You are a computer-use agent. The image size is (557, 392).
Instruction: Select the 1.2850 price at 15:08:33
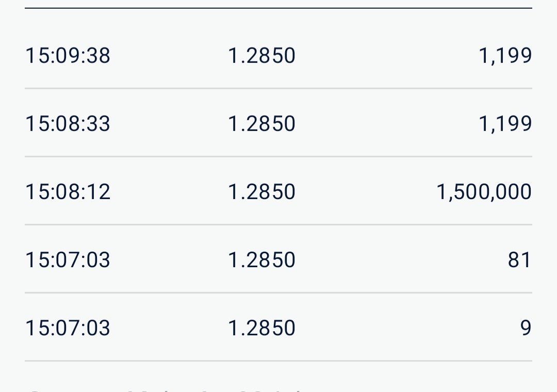pos(261,124)
